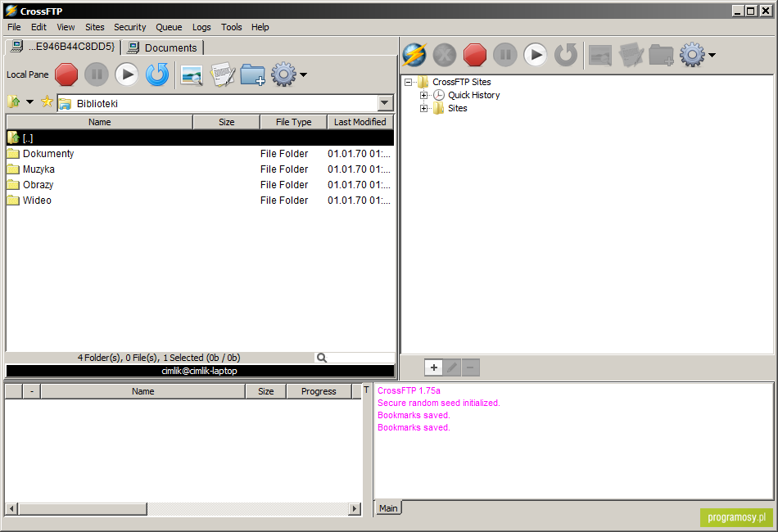778x532 pixels.
Task: Expand the path combo box dropdown arrow
Action: click(x=385, y=104)
